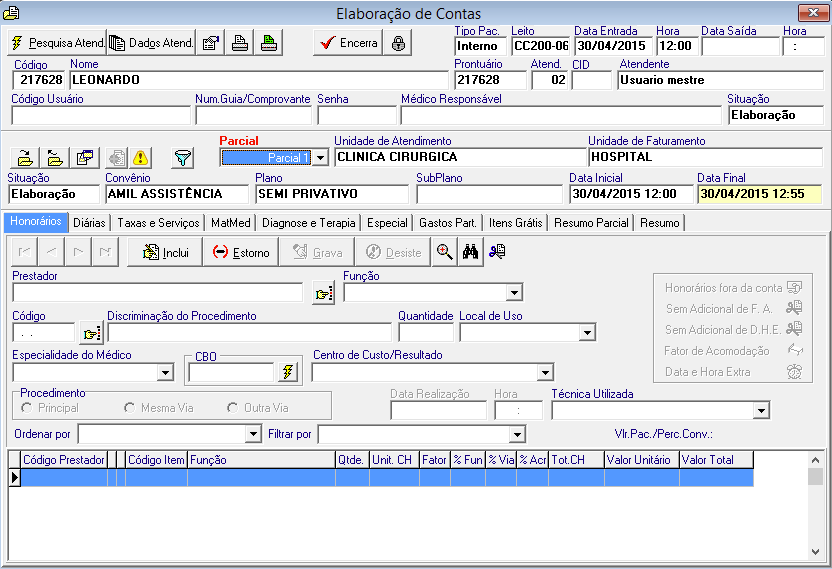Click the properties form icon beside Dados Atend.
The height and width of the screenshot is (569, 832).
(x=211, y=42)
